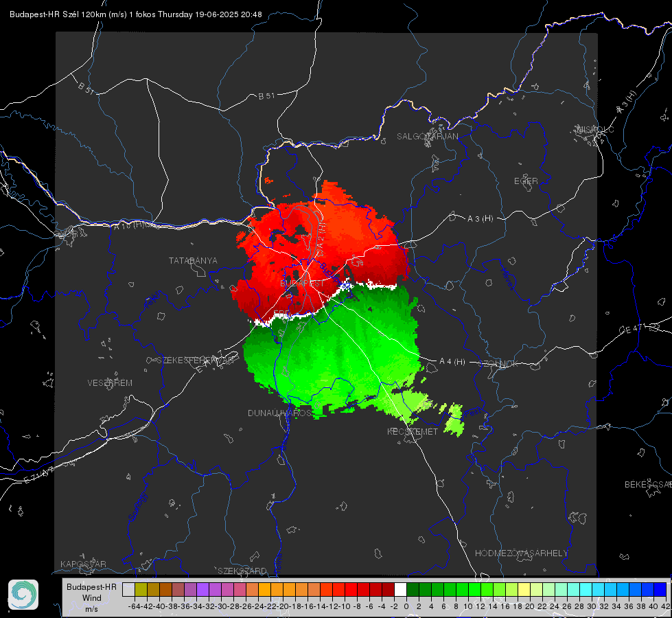
Task: Click the BUDAPEST label on the map
Action: [302, 284]
